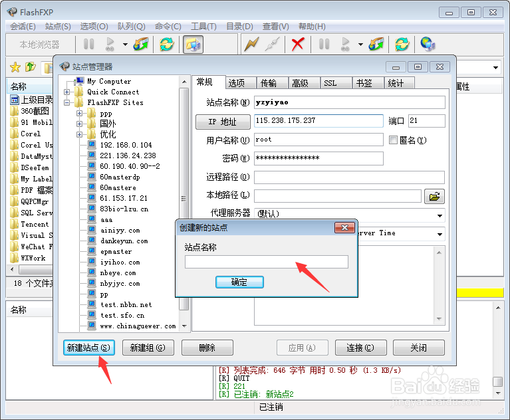Viewport: 510px width, 420px height.
Task: Click the 确定 button in new site dialog
Action: coord(239,282)
